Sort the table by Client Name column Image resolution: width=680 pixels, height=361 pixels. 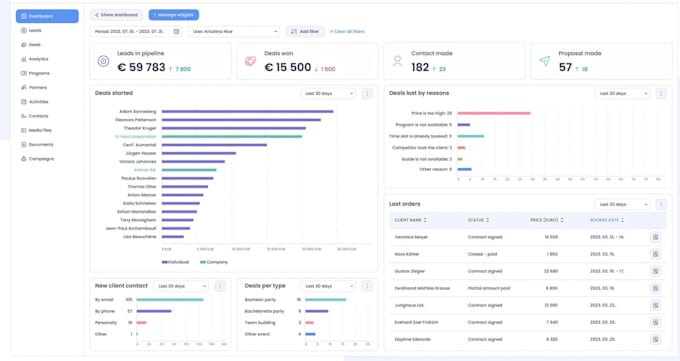411,220
